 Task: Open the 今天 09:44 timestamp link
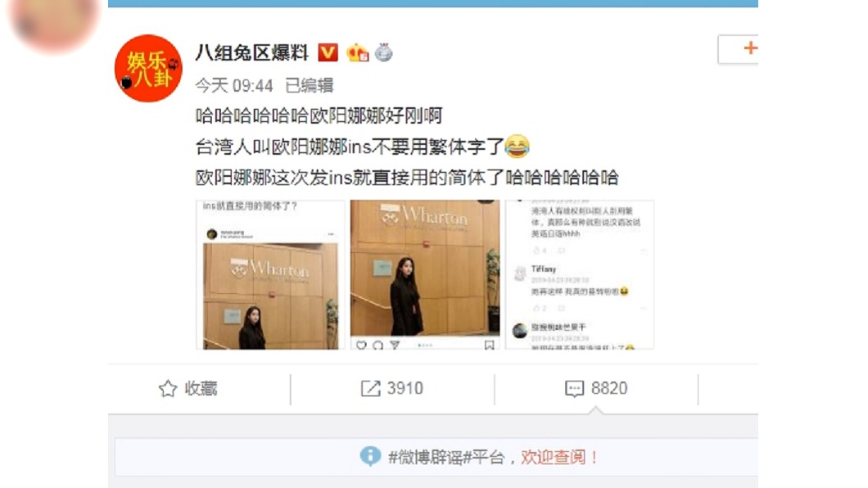(x=234, y=86)
